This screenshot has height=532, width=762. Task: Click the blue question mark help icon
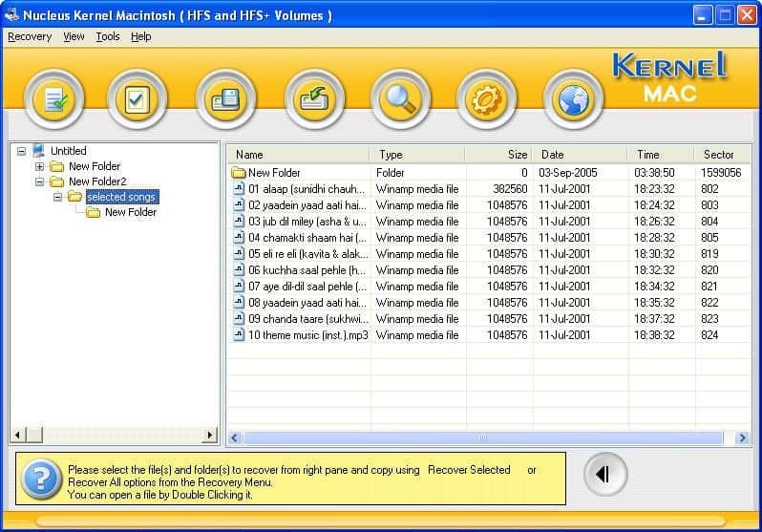tap(42, 479)
